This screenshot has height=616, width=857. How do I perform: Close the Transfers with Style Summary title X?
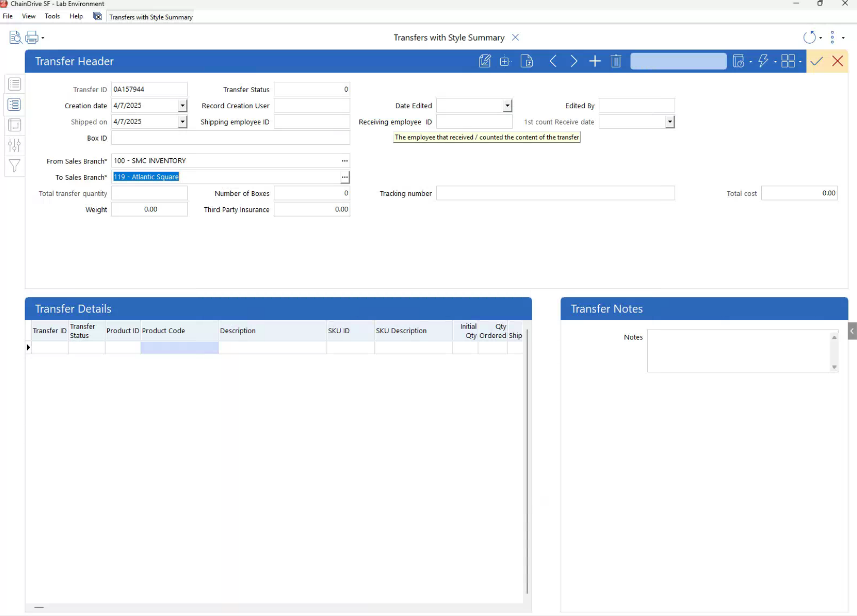(515, 37)
